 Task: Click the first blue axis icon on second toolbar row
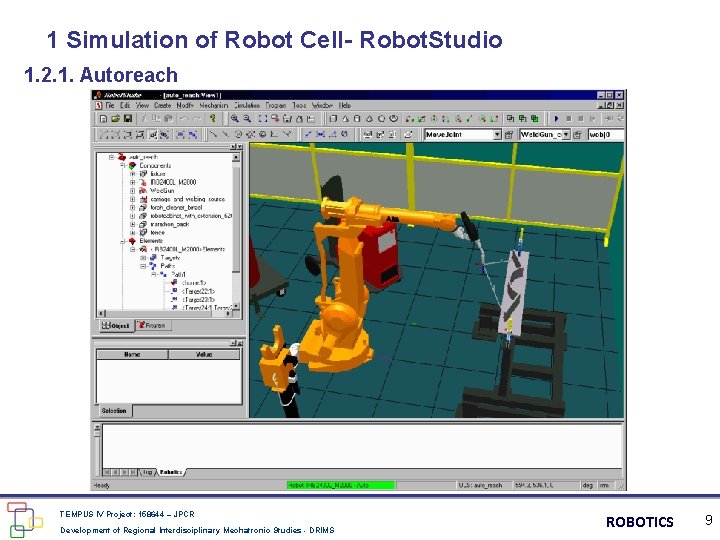[308, 135]
